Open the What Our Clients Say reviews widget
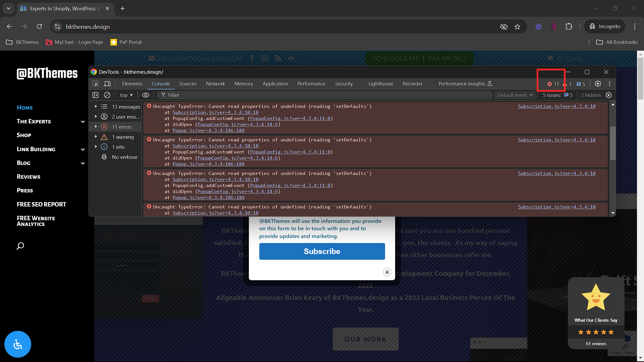 pyautogui.click(x=596, y=313)
